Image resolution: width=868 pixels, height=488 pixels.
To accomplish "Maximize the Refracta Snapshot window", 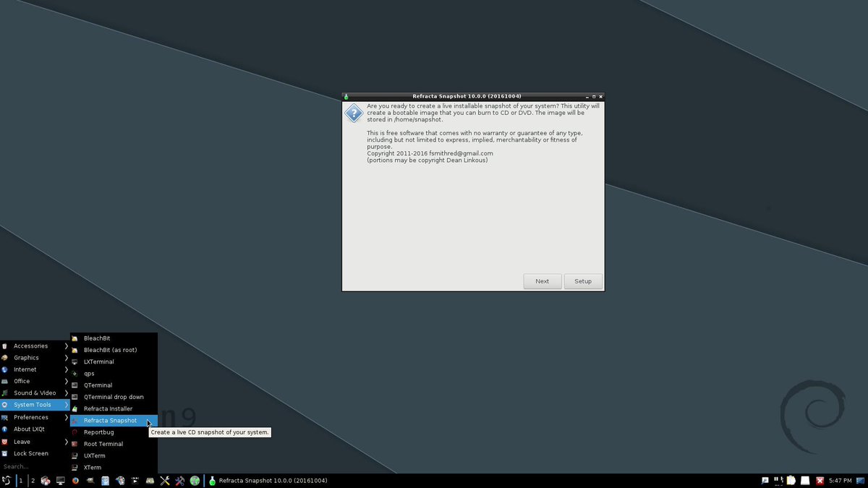I will (594, 96).
